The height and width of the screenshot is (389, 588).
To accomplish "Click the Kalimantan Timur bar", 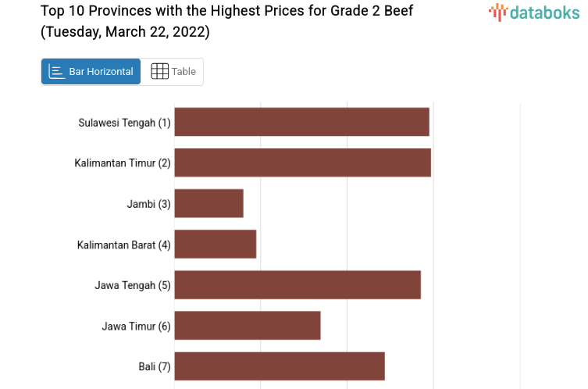I will (x=302, y=162).
